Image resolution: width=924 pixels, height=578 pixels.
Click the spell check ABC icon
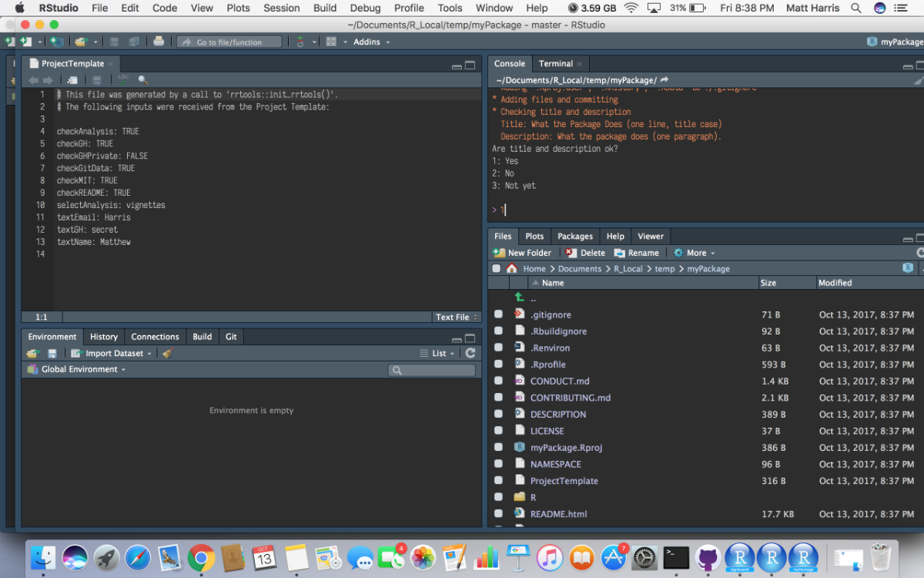122,79
